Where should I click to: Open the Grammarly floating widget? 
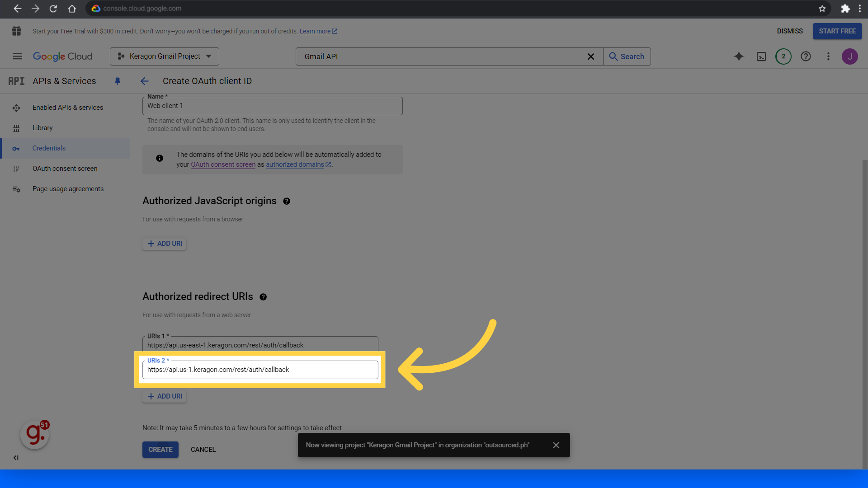click(x=35, y=435)
